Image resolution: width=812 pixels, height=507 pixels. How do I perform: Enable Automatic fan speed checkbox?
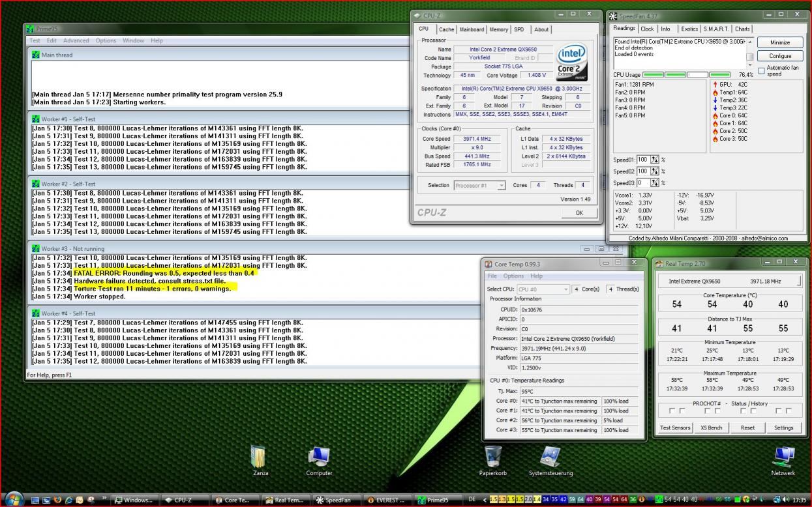point(761,70)
